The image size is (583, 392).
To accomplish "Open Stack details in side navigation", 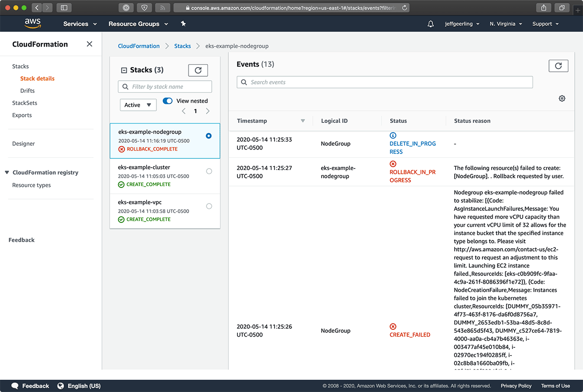I will (x=37, y=79).
